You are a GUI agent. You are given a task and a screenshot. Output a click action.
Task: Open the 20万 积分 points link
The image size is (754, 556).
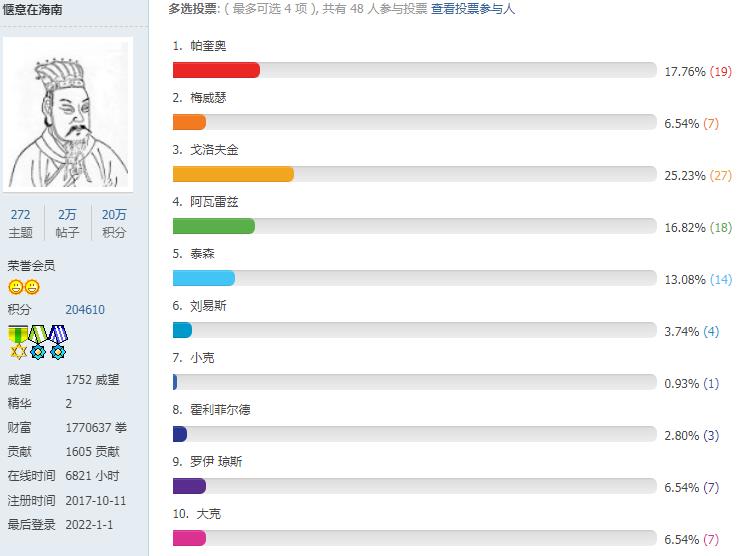(114, 223)
